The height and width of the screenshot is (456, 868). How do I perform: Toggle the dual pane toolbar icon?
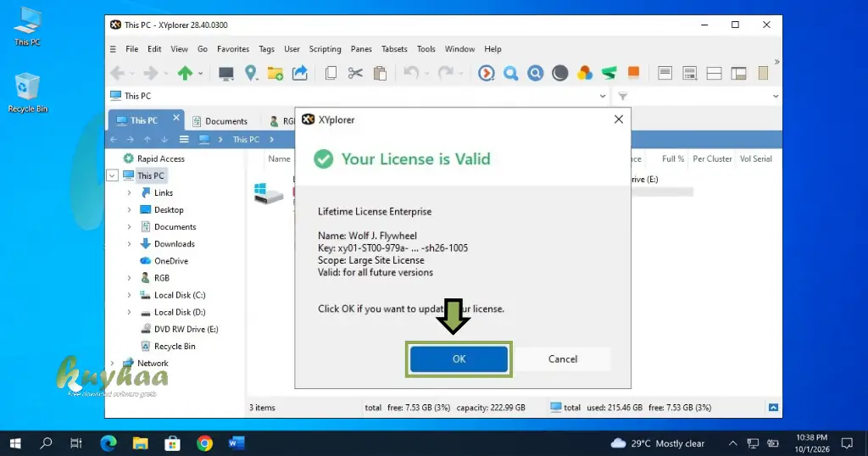pyautogui.click(x=714, y=73)
